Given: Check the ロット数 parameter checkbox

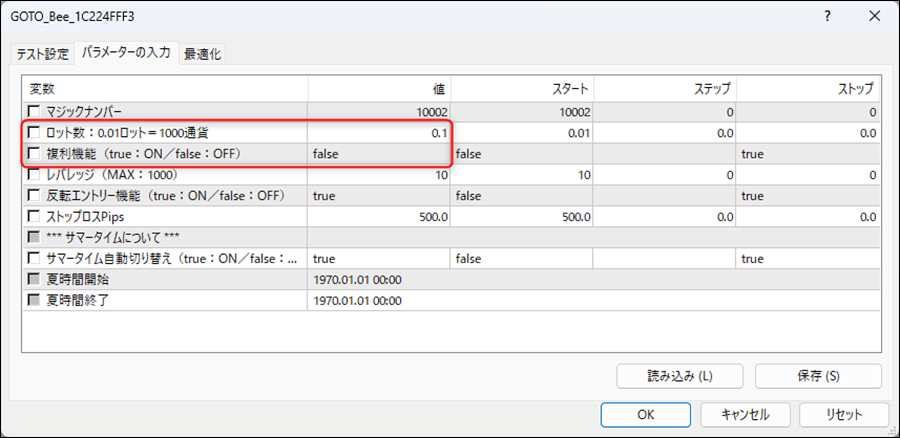Looking at the screenshot, I should point(35,132).
